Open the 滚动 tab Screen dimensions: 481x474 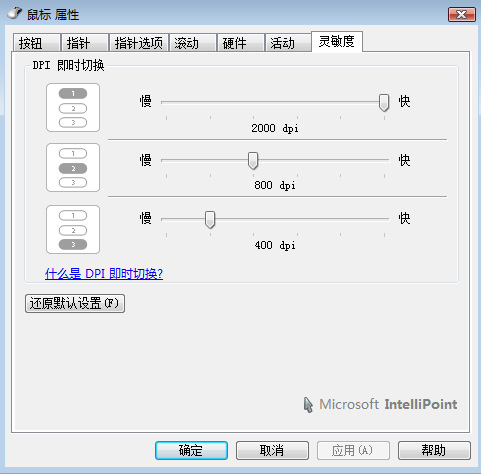tap(193, 43)
